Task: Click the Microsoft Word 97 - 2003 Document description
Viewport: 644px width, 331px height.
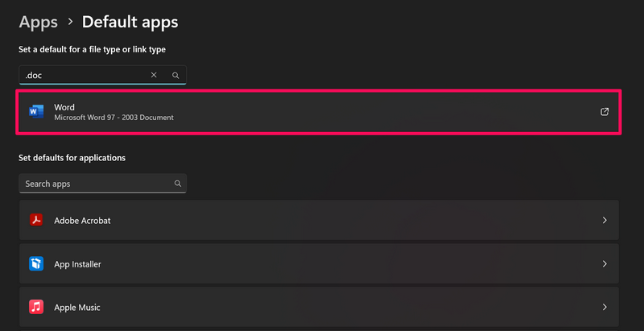Action: [114, 118]
